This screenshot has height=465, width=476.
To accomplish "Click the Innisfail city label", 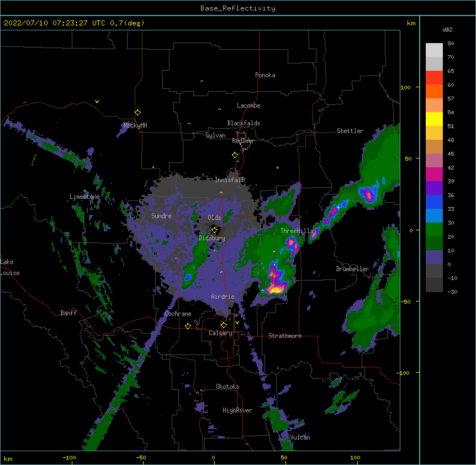I will (x=230, y=180).
